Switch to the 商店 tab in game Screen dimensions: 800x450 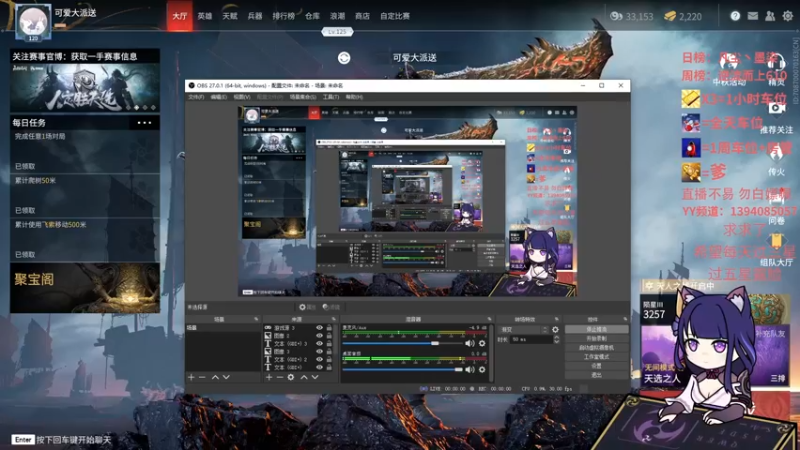362,16
